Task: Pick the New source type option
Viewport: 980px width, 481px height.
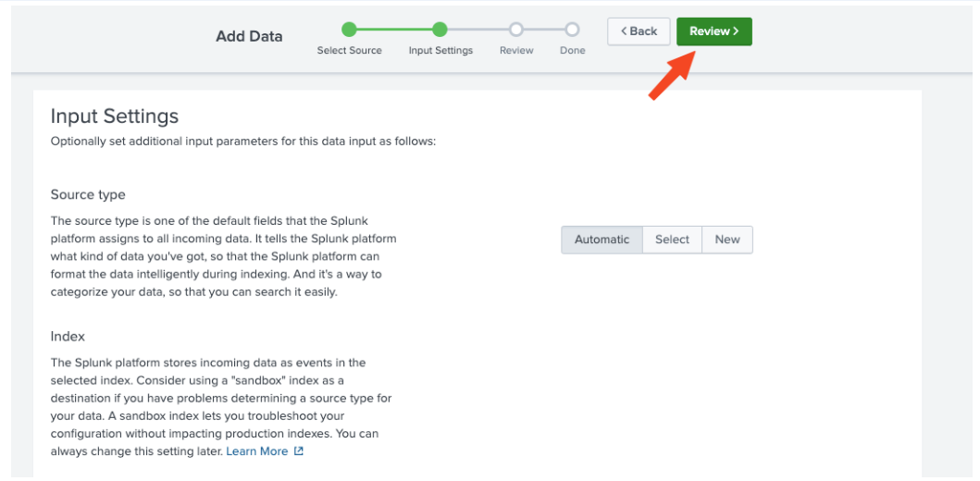Action: tap(727, 240)
